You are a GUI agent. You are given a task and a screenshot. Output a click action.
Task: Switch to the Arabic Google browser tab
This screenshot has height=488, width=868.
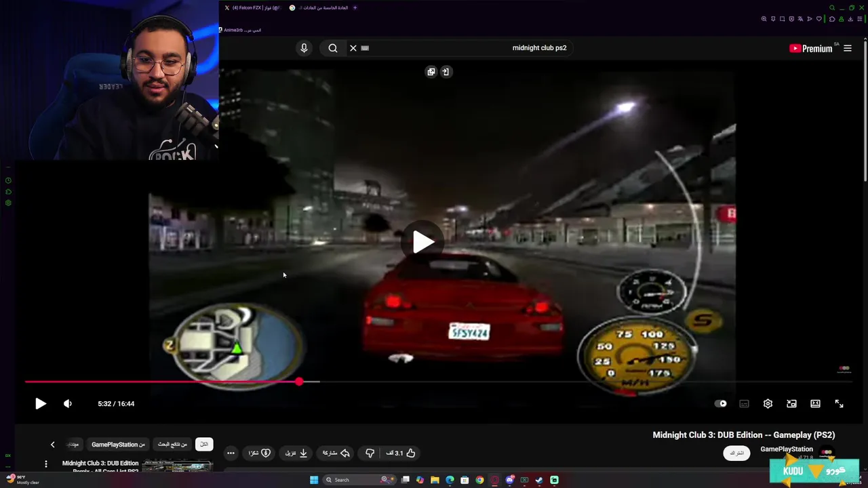tap(318, 7)
